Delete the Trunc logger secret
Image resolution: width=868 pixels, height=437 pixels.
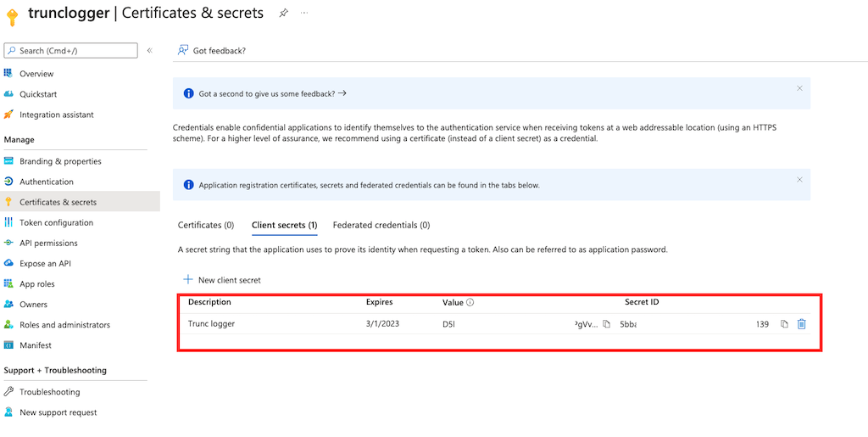pyautogui.click(x=801, y=324)
